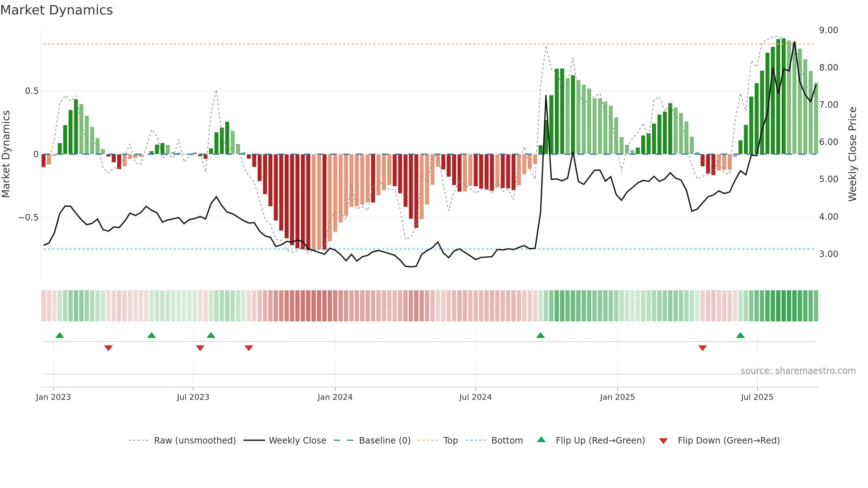Click the vertical Market Dynamics axis title
Image resolution: width=868 pixels, height=488 pixels.
[x=6, y=154]
